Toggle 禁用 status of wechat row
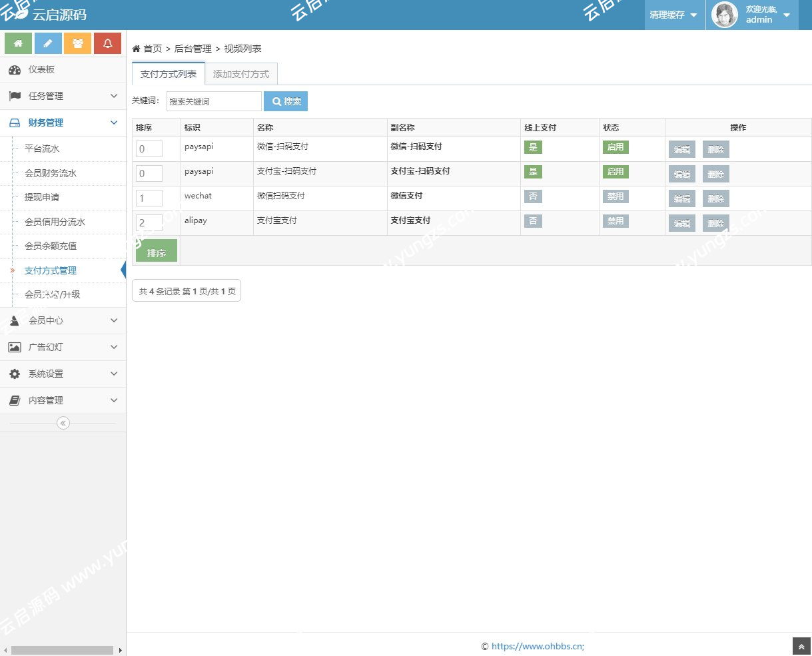The width and height of the screenshot is (812, 656). pyautogui.click(x=615, y=196)
